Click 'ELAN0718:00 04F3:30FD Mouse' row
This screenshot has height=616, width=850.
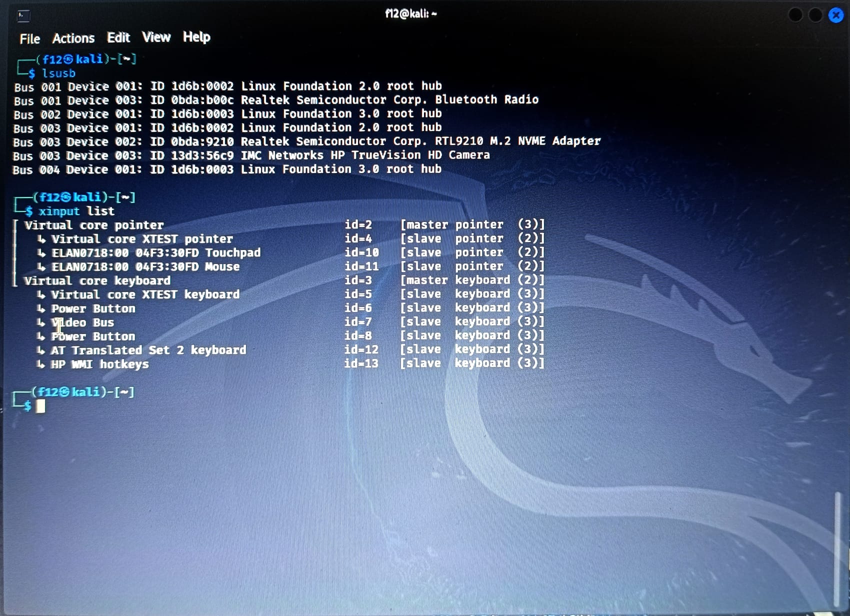(290, 266)
